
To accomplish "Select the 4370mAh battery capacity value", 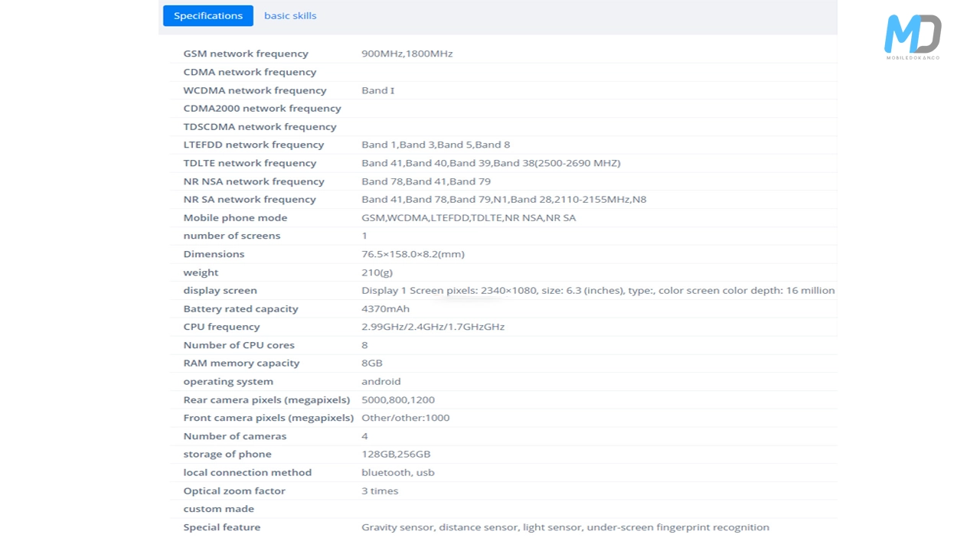I will click(x=385, y=308).
